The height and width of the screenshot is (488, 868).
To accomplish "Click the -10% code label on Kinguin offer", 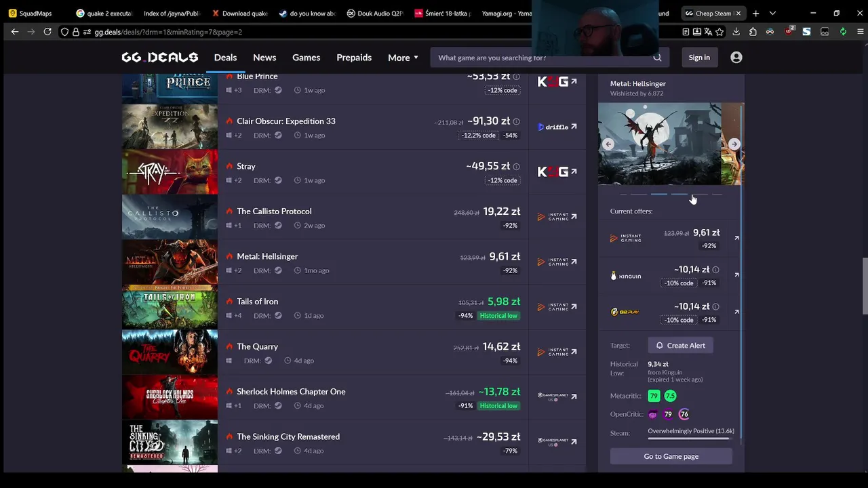I will click(679, 283).
